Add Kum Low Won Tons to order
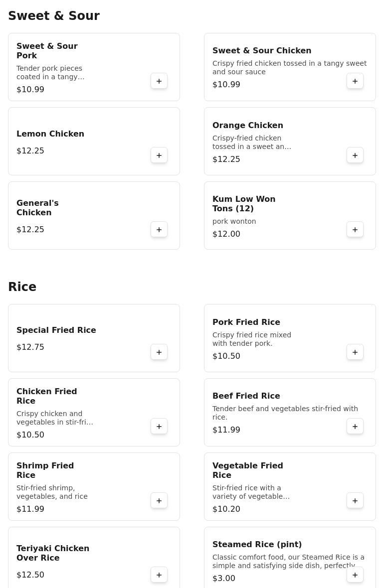This screenshot has height=588, width=384. tap(355, 230)
